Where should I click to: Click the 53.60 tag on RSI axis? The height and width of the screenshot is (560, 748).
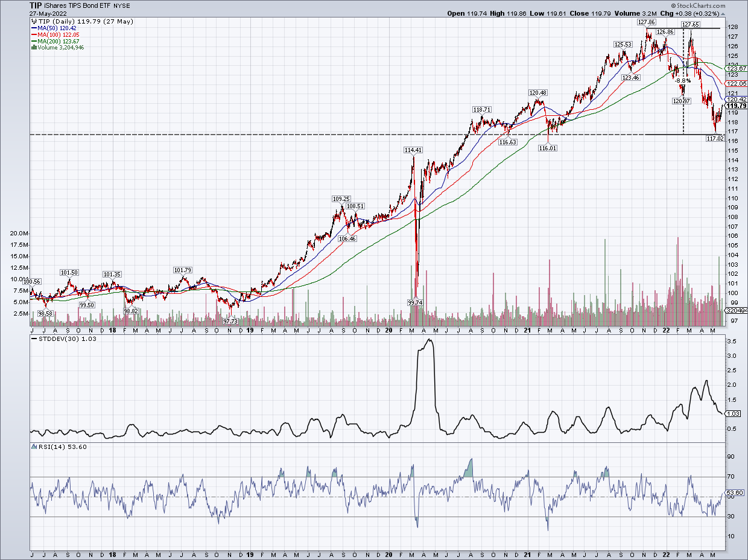click(735, 493)
